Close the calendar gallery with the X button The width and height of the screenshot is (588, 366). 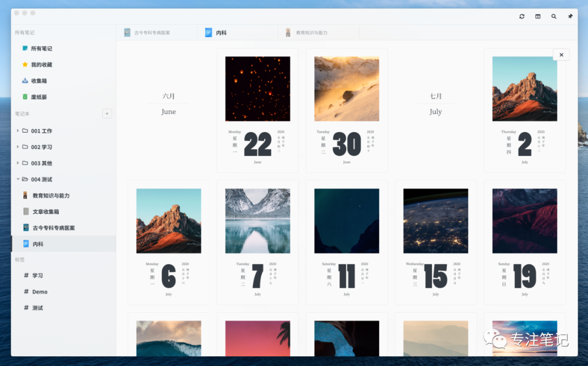pos(561,55)
